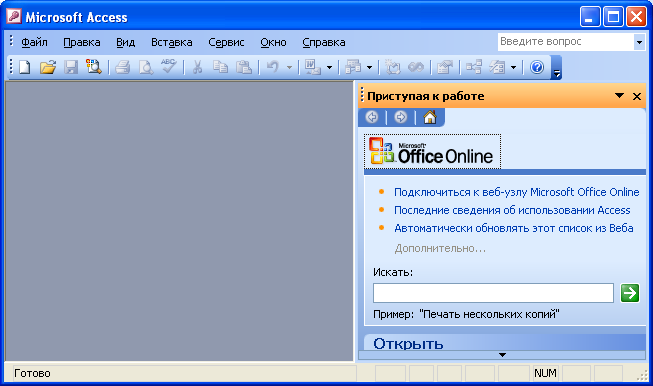Screen dimensions: 653x386
Task: Click the Print Preview icon
Action: click(146, 67)
